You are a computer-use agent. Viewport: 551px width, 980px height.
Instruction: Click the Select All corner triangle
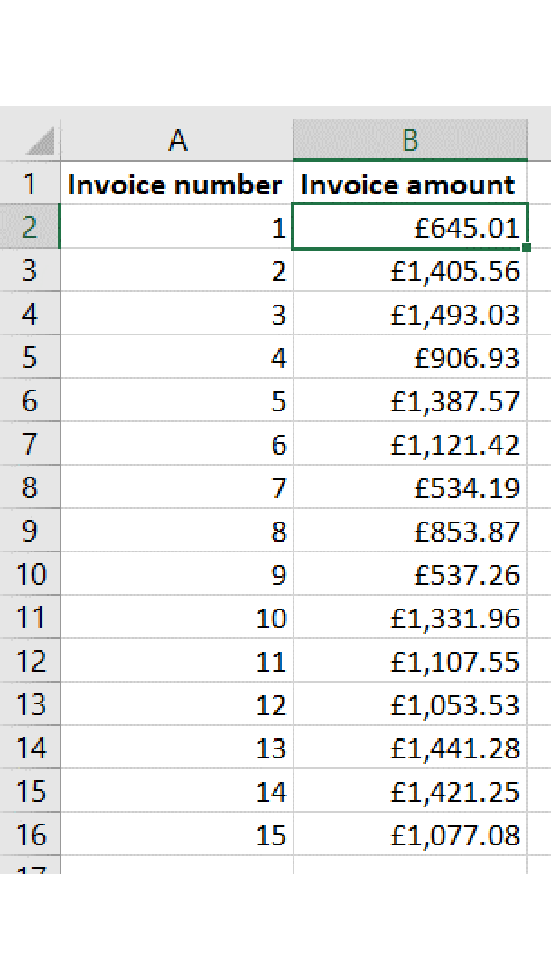(x=41, y=142)
